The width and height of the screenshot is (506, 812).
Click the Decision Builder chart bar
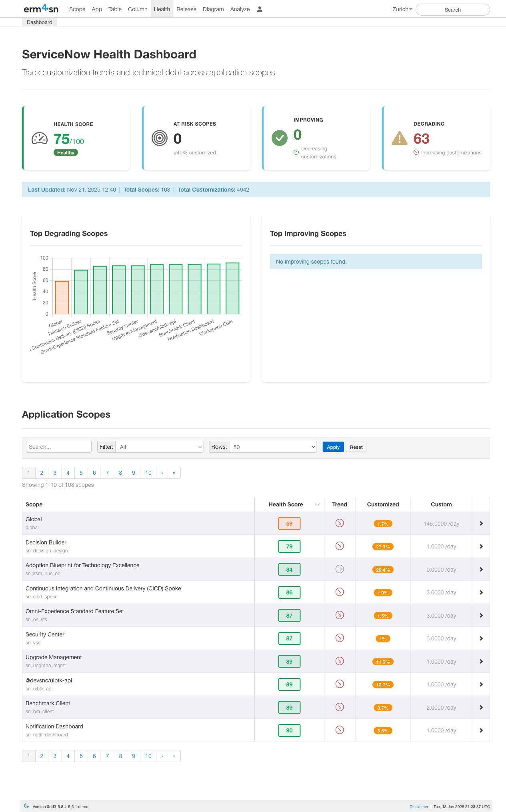pos(81,292)
